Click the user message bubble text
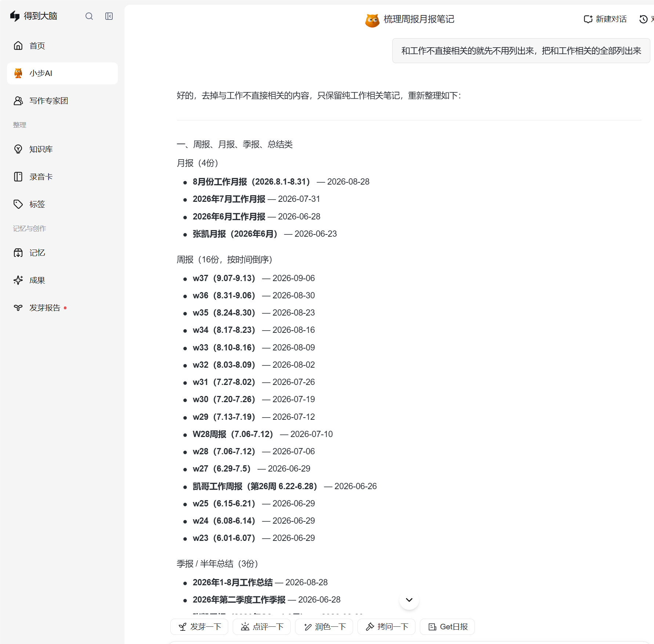The height and width of the screenshot is (644, 654). pos(521,51)
